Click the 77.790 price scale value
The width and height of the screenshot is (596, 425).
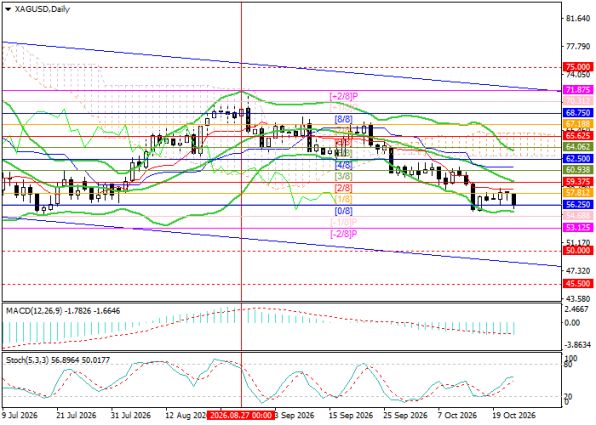578,47
